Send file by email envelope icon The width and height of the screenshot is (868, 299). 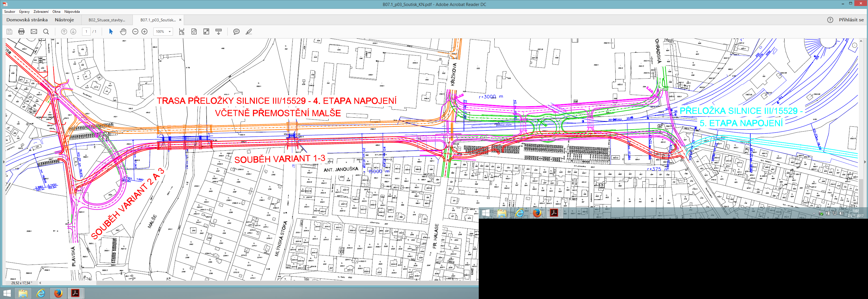[x=34, y=32]
